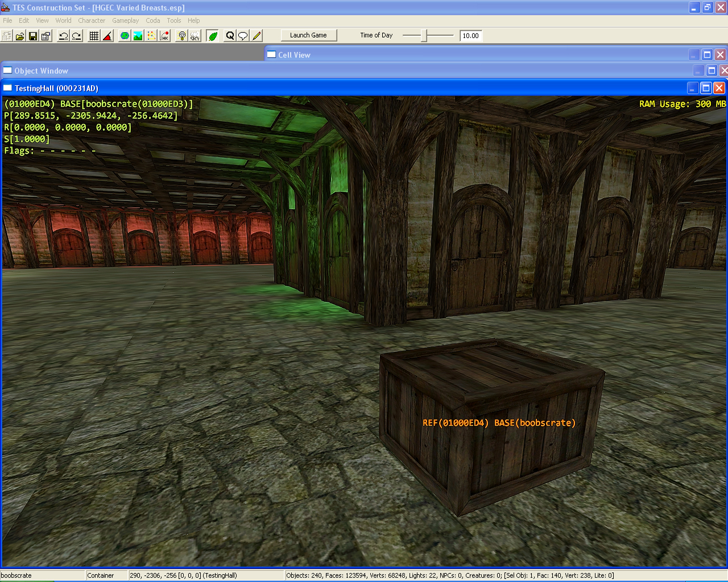Image resolution: width=728 pixels, height=582 pixels.
Task: Open the Gameplay menu
Action: [x=125, y=20]
